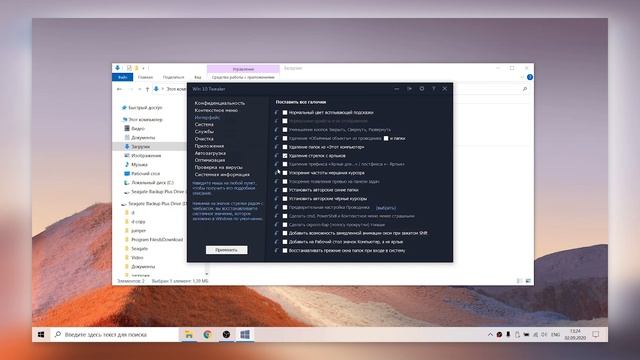Open «Системная информация» section in Tweaker
The width and height of the screenshot is (640, 360).
pyautogui.click(x=222, y=174)
